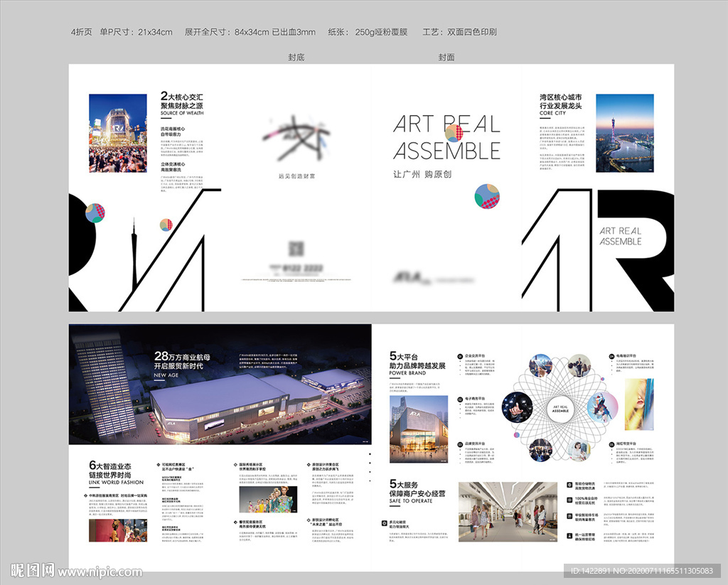Open the ARA mall entrance dusk photo
The image size is (728, 585).
419,429
